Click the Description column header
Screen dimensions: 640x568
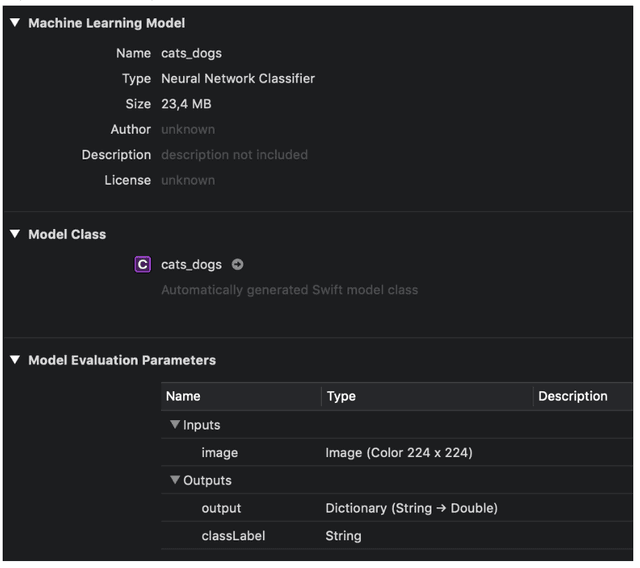tap(573, 396)
